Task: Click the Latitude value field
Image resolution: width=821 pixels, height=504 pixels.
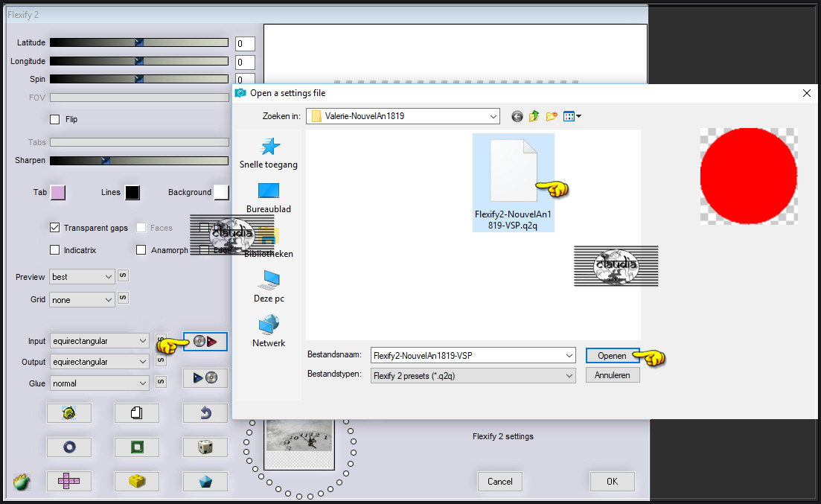Action: click(245, 44)
